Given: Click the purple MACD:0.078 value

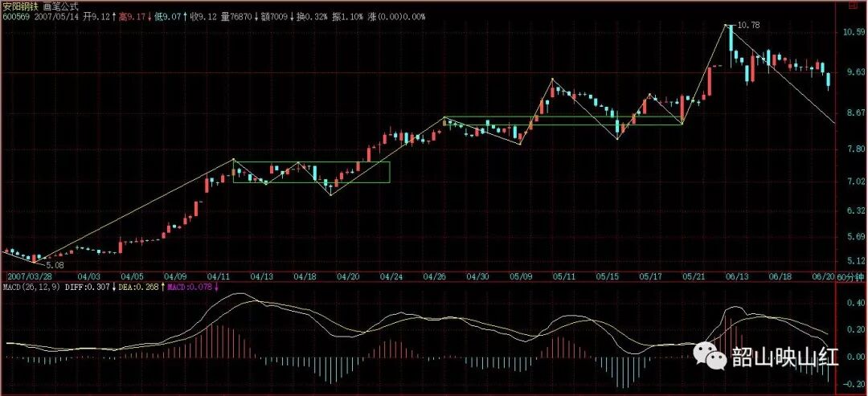Looking at the screenshot, I should coord(189,287).
